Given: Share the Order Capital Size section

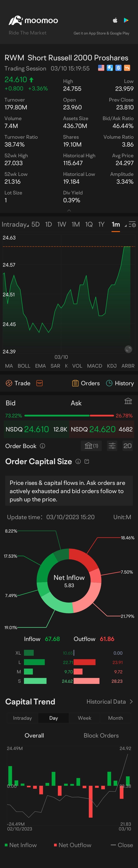Looking at the screenshot, I should coord(87,462).
